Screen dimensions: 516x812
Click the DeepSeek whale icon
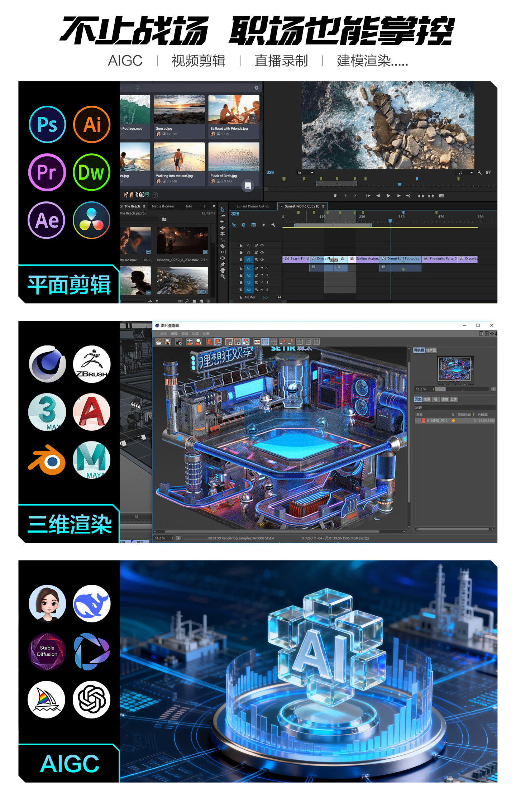(92, 604)
